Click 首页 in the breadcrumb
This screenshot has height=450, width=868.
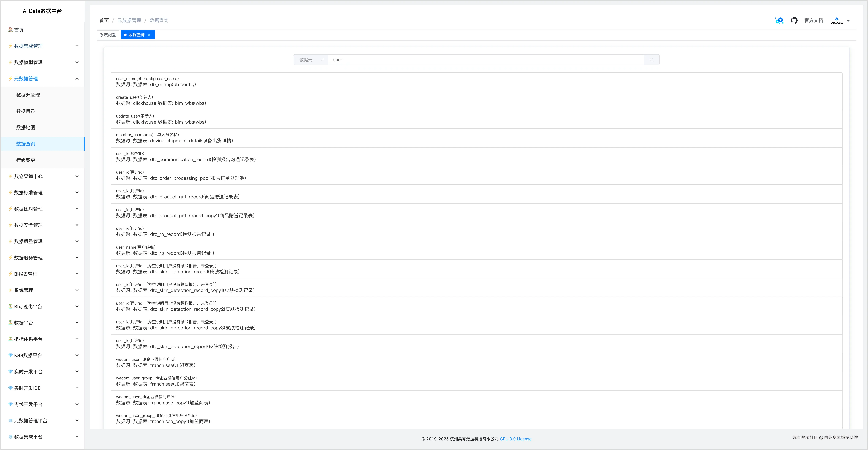pyautogui.click(x=104, y=21)
